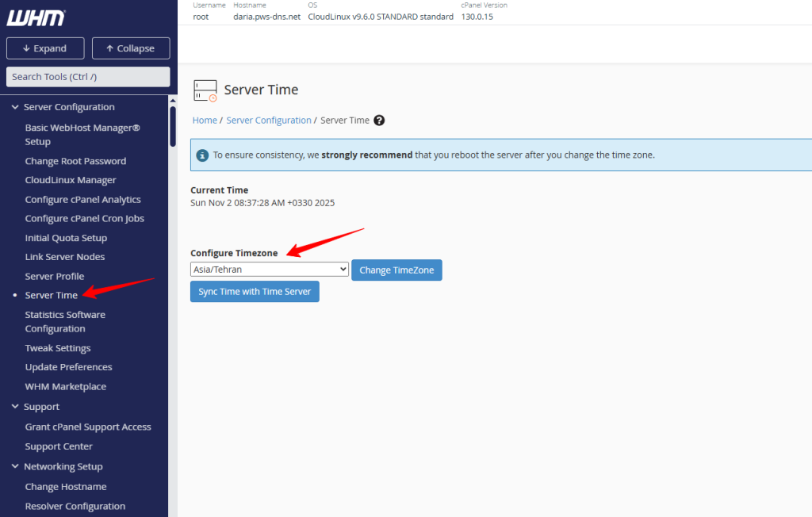This screenshot has height=517, width=812.
Task: Collapse the Server Configuration section chevron
Action: pyautogui.click(x=15, y=107)
